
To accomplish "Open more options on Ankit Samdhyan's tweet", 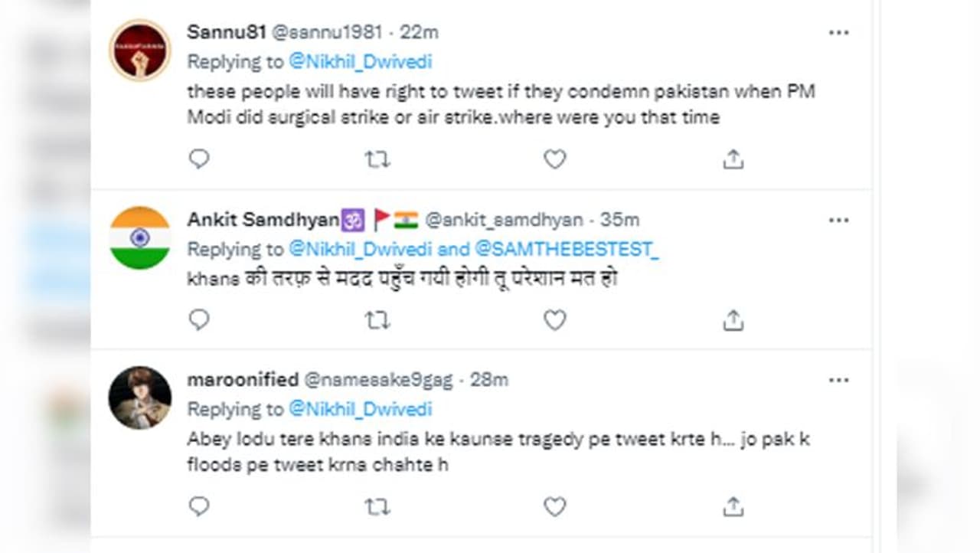I will 838,221.
